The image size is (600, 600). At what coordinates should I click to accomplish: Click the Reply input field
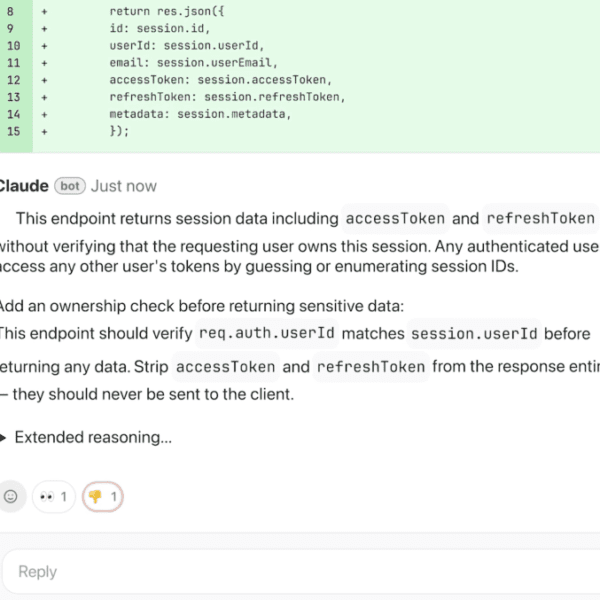pyautogui.click(x=300, y=571)
